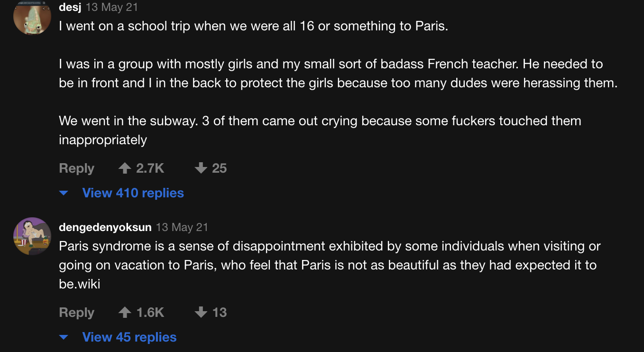Click the 13 May 21 timestamp beside dengedenyoksun
644x352 pixels.
182,227
